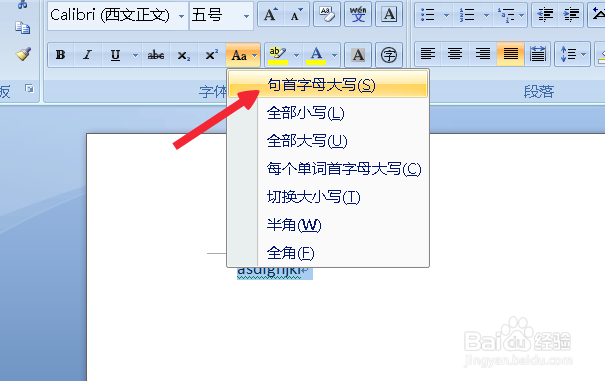Open the phonetic guide (wén) tool
This screenshot has height=381, width=605.
pyautogui.click(x=358, y=15)
